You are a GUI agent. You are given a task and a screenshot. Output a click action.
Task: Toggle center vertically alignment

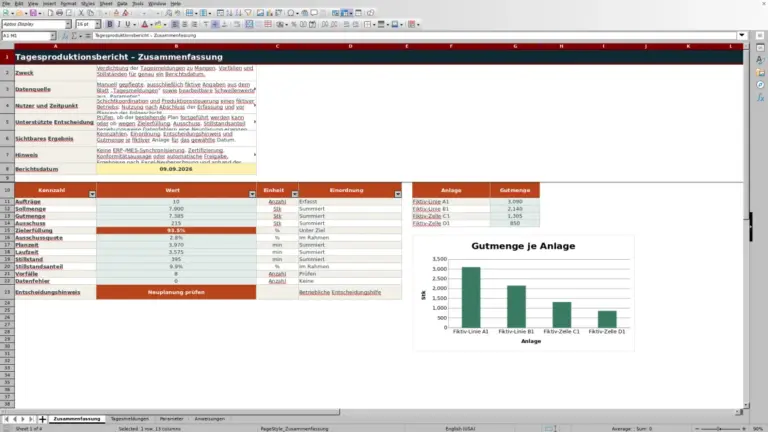(x=215, y=24)
